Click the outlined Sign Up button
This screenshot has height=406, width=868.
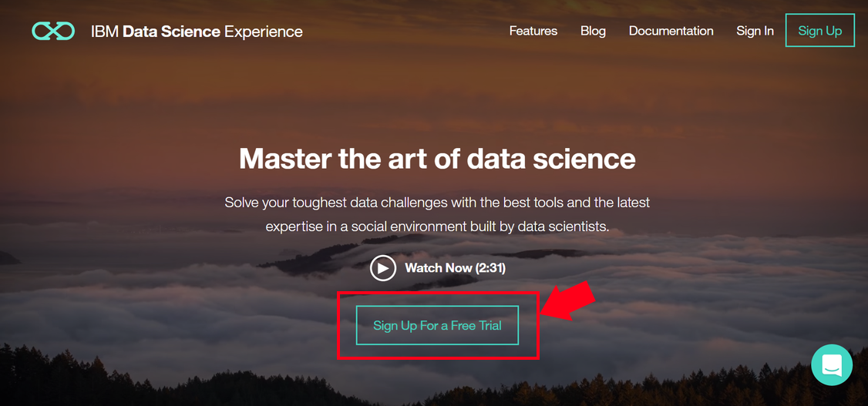click(x=820, y=30)
